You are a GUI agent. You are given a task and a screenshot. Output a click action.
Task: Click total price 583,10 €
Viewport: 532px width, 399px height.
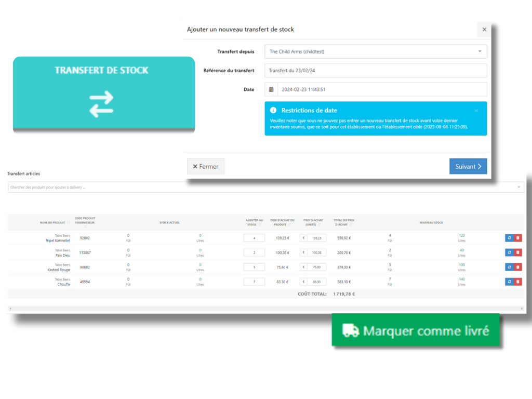click(344, 282)
